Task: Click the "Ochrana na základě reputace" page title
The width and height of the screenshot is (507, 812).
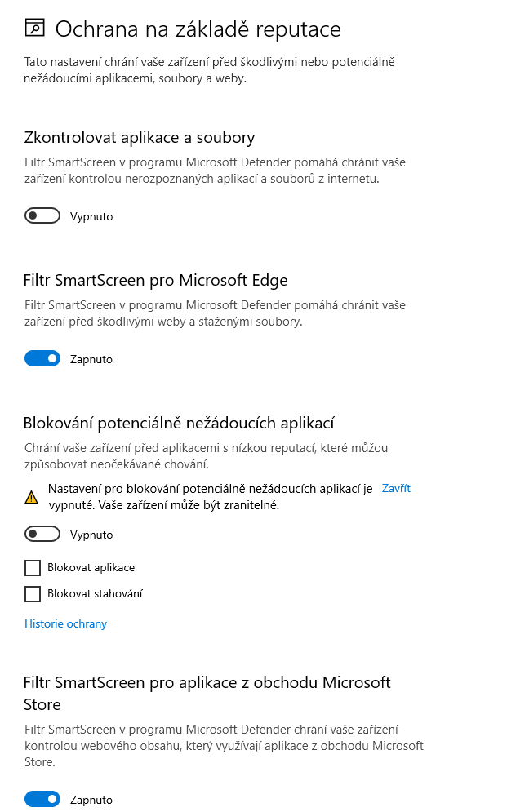Action: pos(198,29)
